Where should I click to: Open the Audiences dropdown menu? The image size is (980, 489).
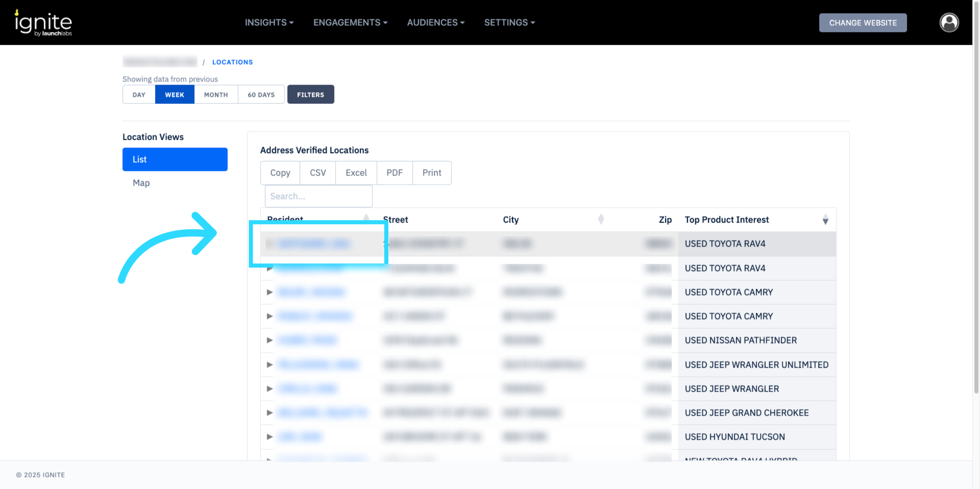tap(435, 22)
